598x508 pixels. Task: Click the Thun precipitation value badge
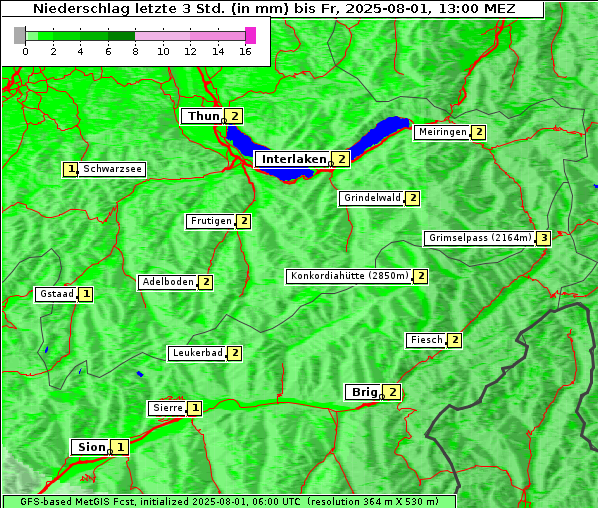click(x=234, y=116)
